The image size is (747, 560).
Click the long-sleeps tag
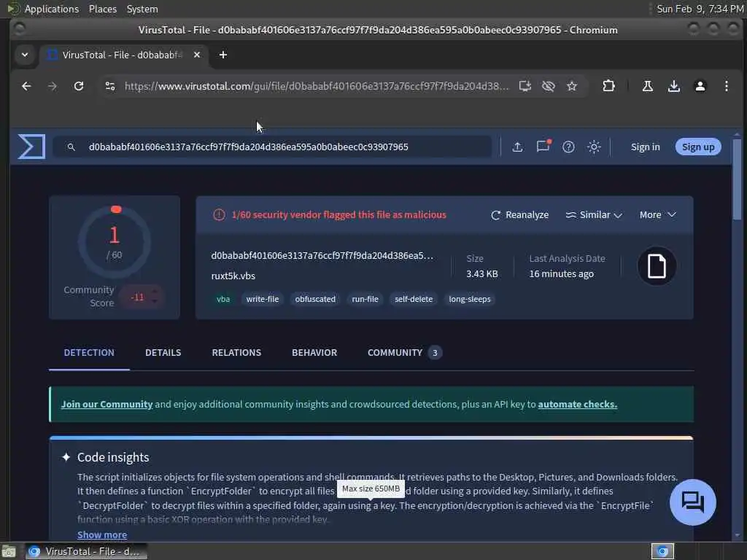469,300
